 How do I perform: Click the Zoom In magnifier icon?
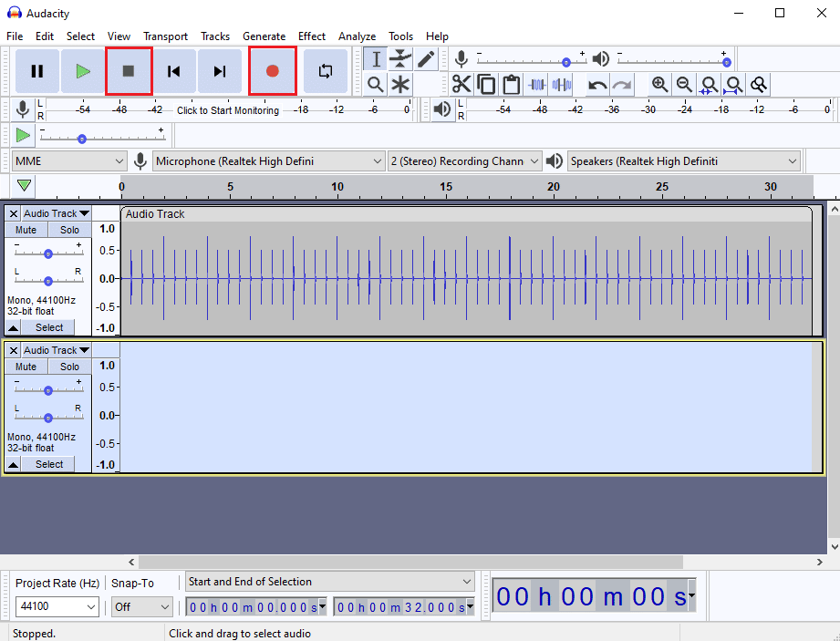pos(659,84)
